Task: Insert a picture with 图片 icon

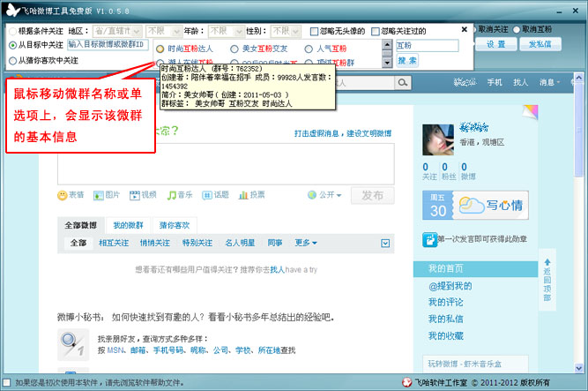Action: [x=98, y=195]
